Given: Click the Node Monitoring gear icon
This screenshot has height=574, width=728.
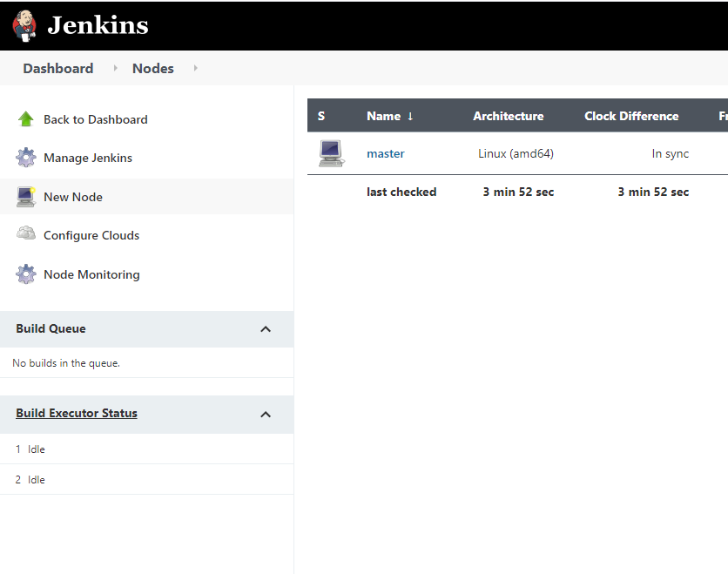Looking at the screenshot, I should pos(25,274).
